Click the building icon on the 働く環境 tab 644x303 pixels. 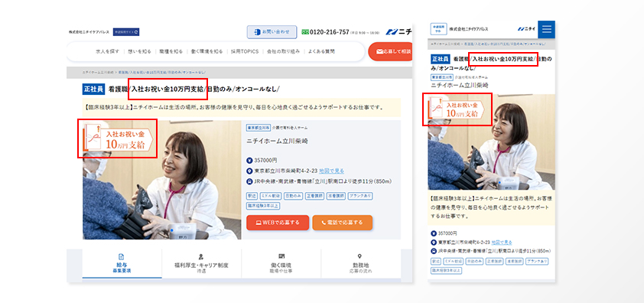click(281, 256)
